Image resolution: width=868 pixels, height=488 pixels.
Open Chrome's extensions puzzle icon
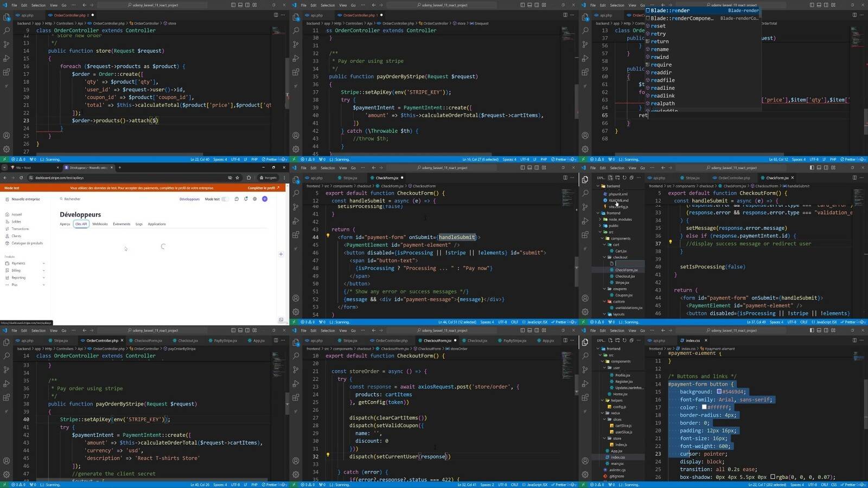pos(248,178)
